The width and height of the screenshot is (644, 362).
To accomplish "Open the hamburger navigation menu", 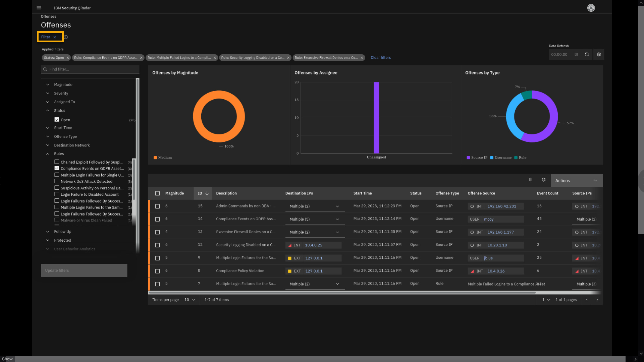I will (39, 8).
